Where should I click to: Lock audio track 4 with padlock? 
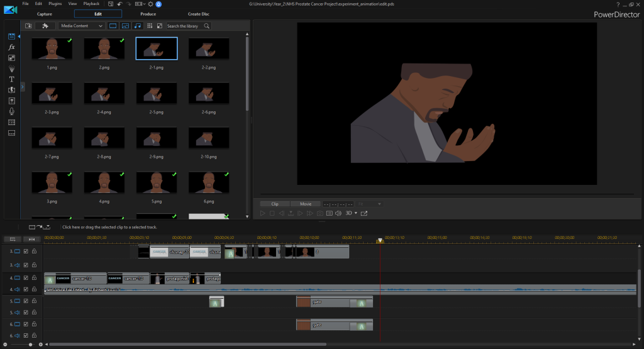35,289
